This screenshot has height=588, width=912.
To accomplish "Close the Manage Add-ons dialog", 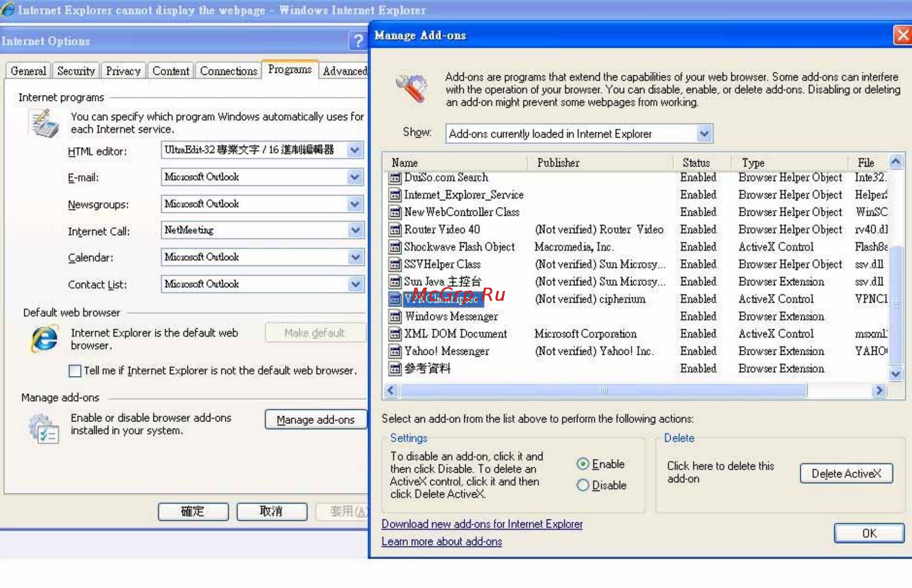I will 903,35.
